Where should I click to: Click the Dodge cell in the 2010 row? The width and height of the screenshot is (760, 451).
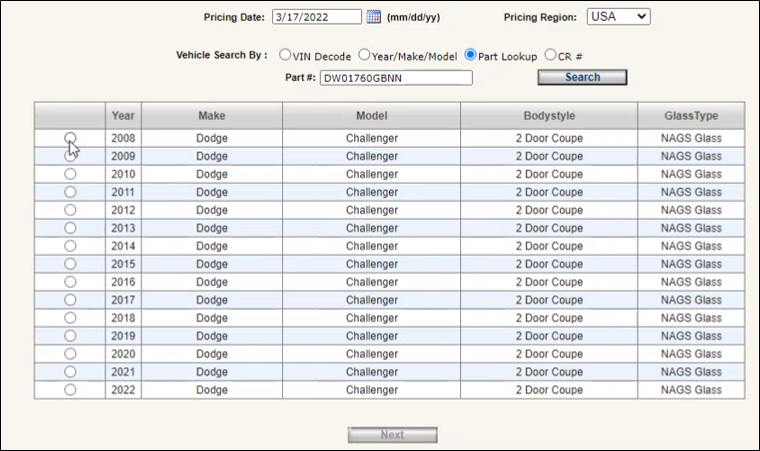[x=212, y=174]
